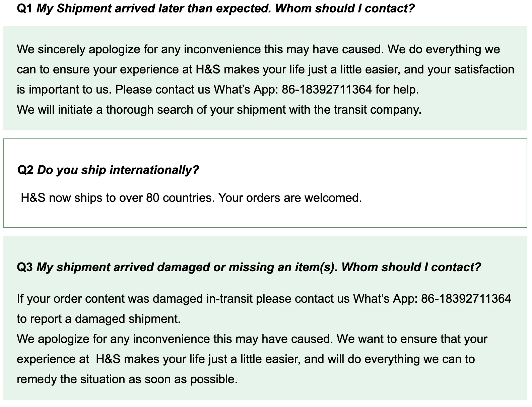Click "to report a damaged shipment." line
Image resolution: width=532 pixels, height=407 pixels.
click(x=99, y=318)
